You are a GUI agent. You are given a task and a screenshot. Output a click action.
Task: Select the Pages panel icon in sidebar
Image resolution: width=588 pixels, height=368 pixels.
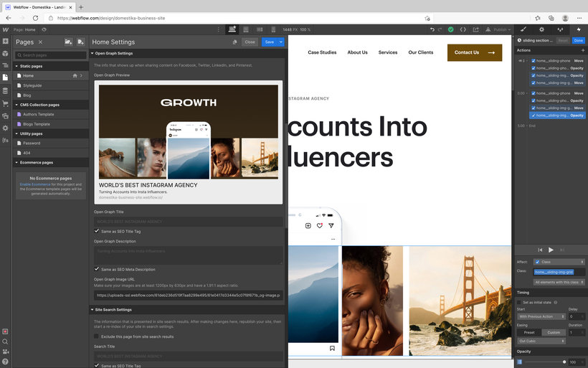[x=5, y=77]
